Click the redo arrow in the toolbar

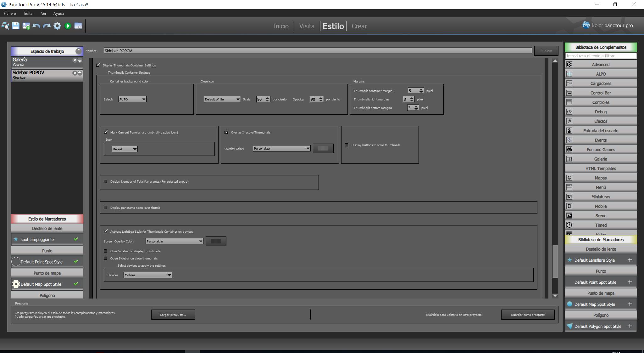[47, 26]
